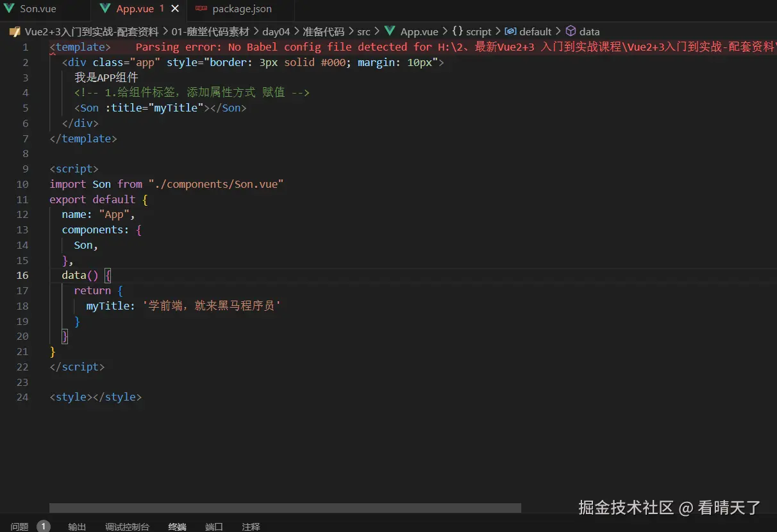The width and height of the screenshot is (777, 532).
Task: Click the text 我是APP组件
Action: click(x=106, y=78)
